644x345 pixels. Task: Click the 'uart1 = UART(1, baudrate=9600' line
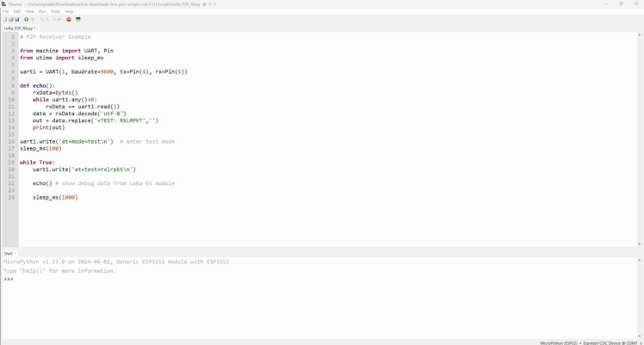click(x=103, y=71)
